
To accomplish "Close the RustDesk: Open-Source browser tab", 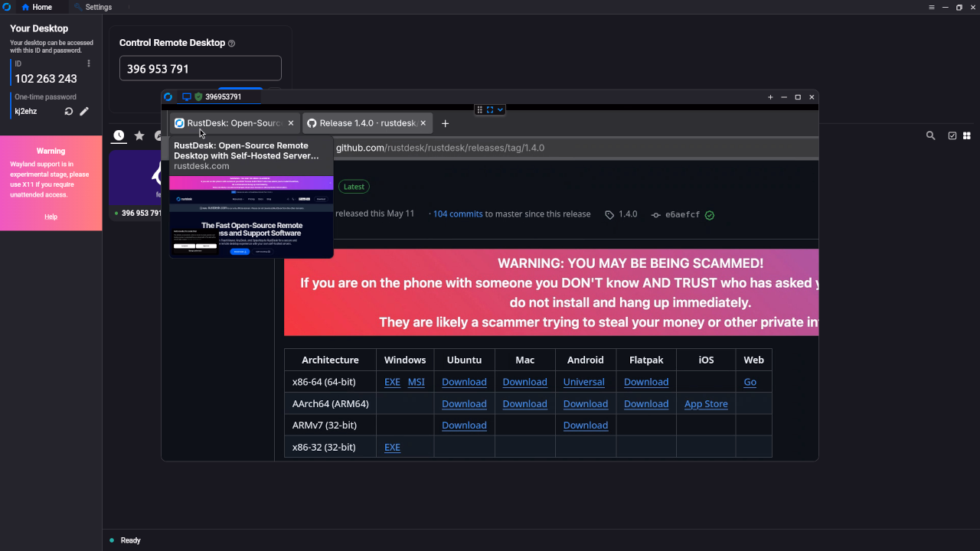I will (x=291, y=123).
